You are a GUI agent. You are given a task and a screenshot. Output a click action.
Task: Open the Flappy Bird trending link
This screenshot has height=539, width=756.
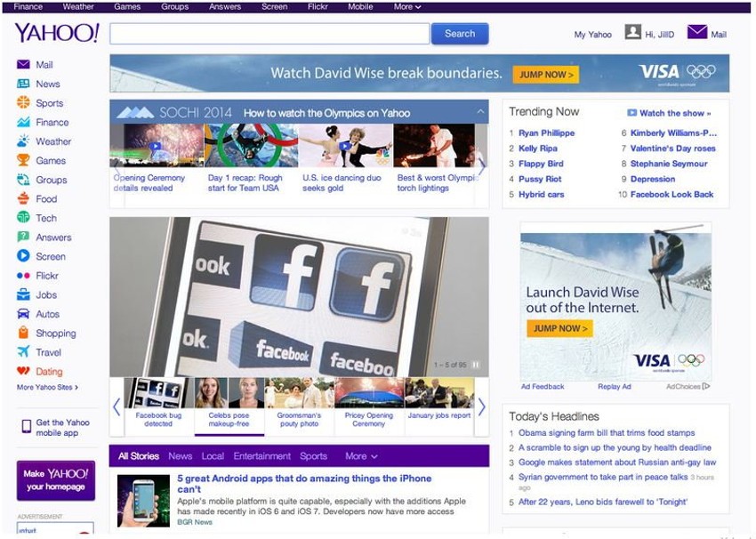(541, 164)
